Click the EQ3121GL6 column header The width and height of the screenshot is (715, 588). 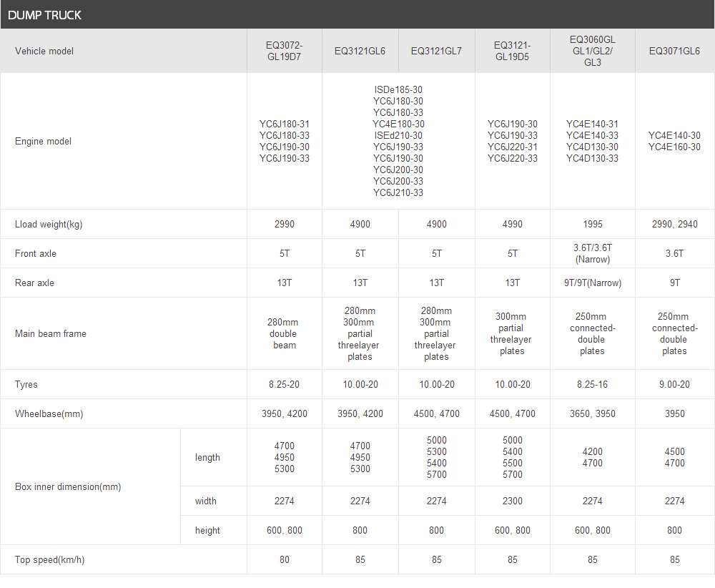point(360,51)
